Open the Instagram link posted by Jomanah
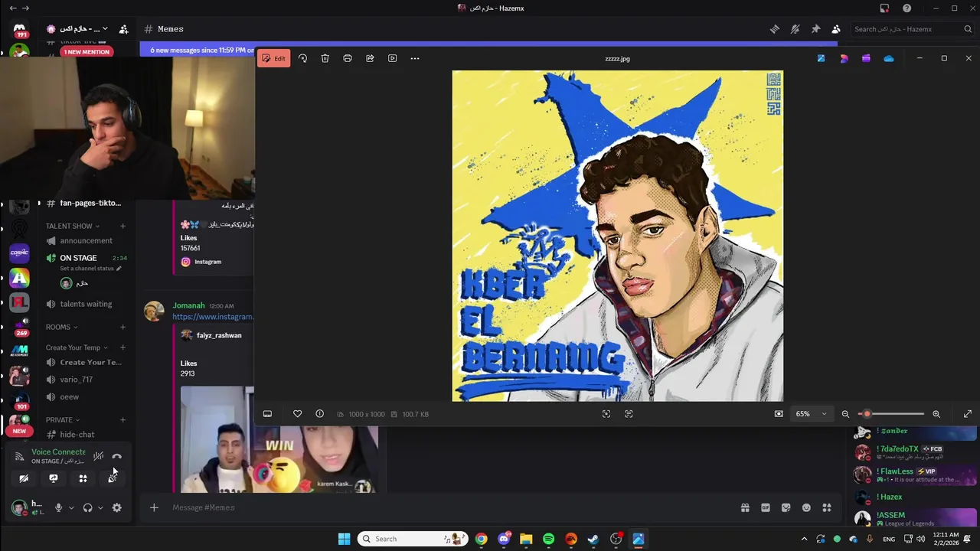 pos(213,317)
